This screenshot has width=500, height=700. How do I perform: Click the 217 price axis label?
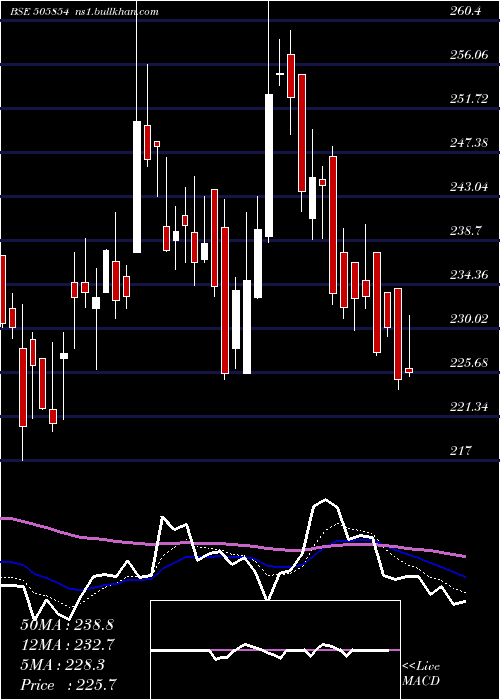click(461, 451)
